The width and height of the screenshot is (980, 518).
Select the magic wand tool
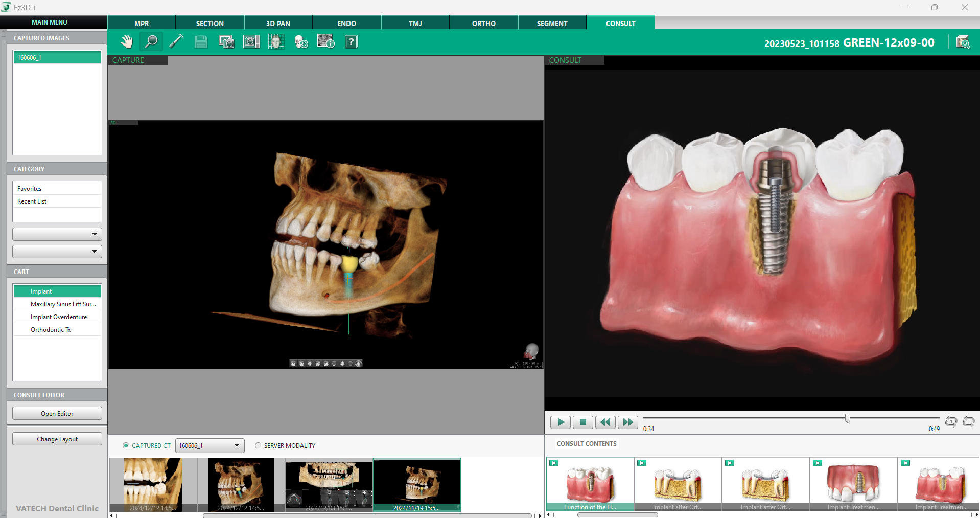pos(176,41)
